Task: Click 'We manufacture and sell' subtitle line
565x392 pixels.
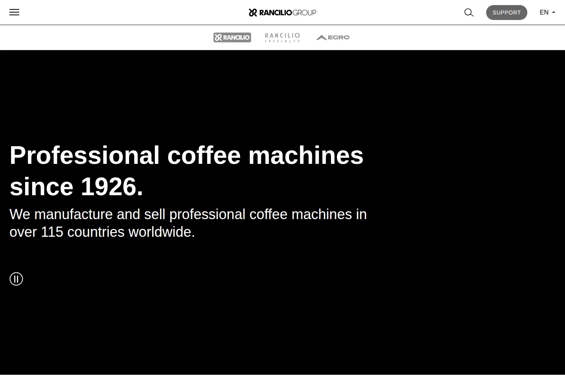Action: pos(188,214)
